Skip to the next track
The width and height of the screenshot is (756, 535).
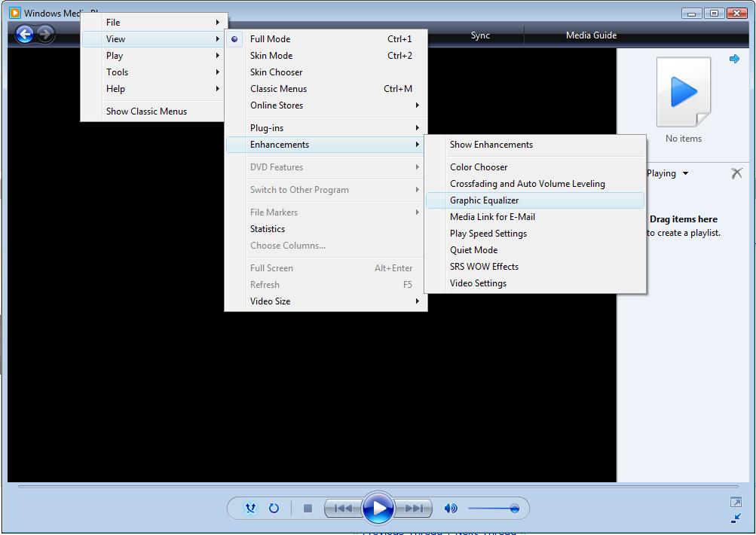(x=413, y=508)
